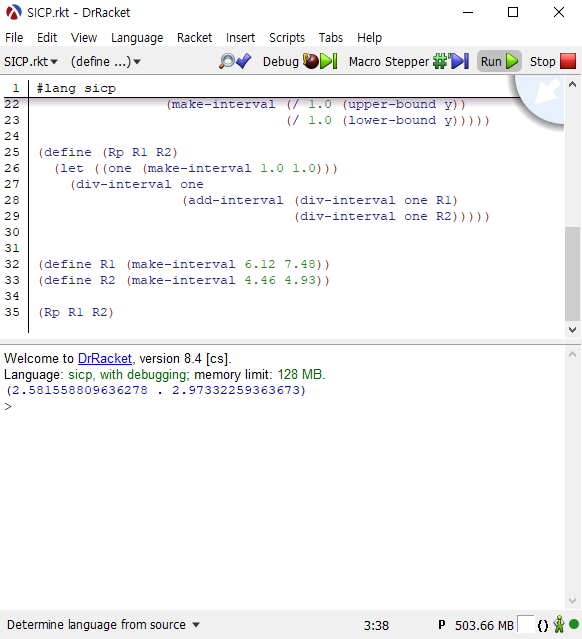
Task: Minimize the DrRacket window
Action: [468, 12]
